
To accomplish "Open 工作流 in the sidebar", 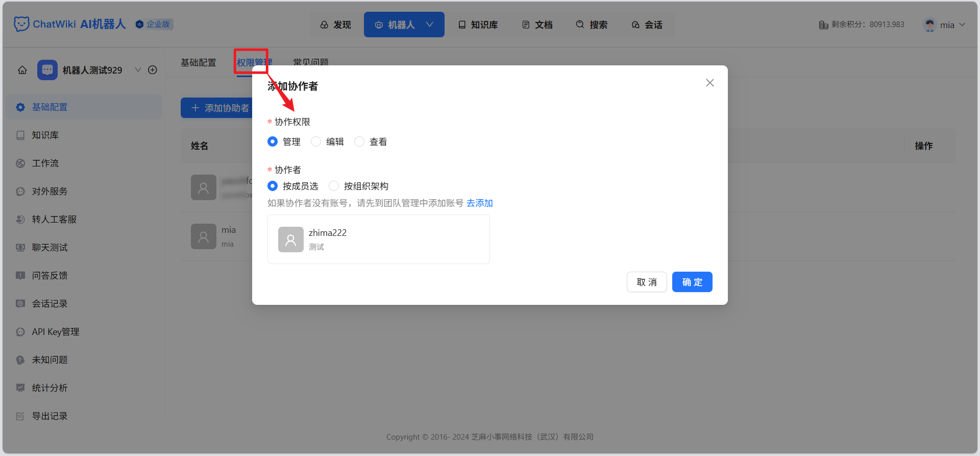I will tap(84, 163).
